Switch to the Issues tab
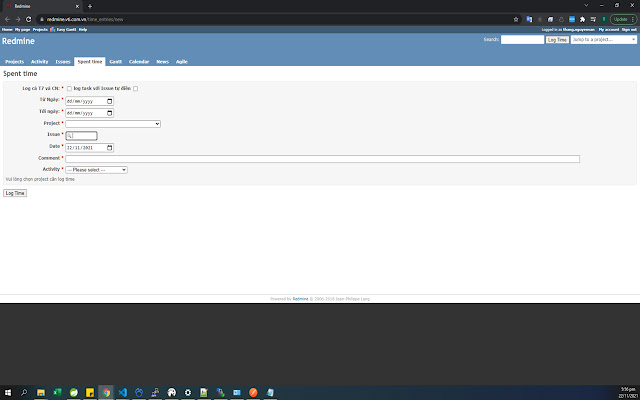This screenshot has height=400, width=640. coord(63,62)
